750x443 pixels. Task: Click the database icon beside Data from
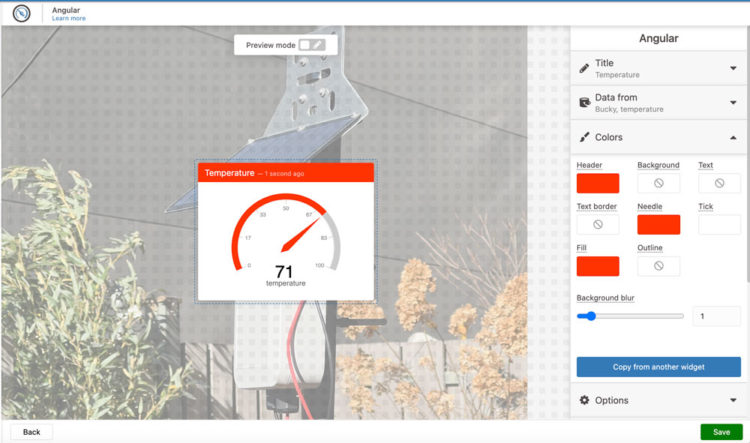(585, 102)
